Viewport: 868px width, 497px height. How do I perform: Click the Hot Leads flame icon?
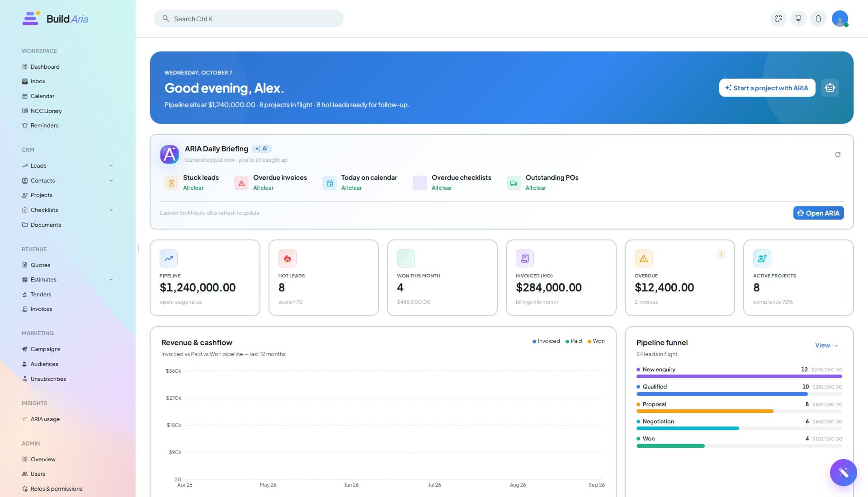pos(287,258)
